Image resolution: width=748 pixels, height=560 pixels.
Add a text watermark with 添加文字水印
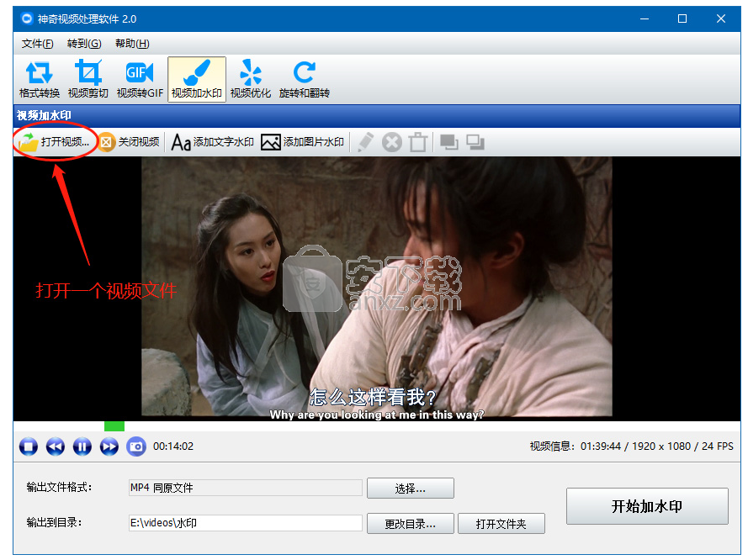(212, 141)
